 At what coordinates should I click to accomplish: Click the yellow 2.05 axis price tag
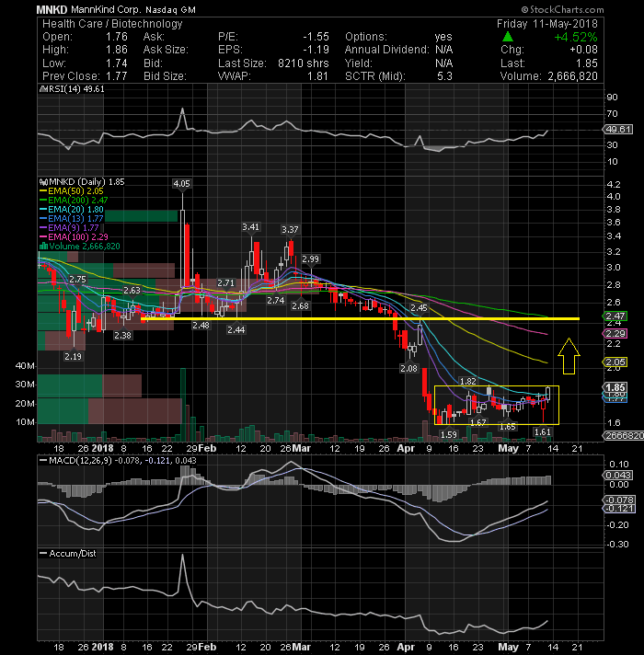click(615, 362)
